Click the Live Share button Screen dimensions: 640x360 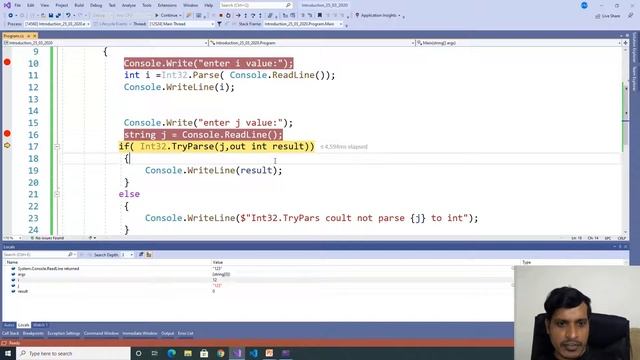tap(607, 16)
